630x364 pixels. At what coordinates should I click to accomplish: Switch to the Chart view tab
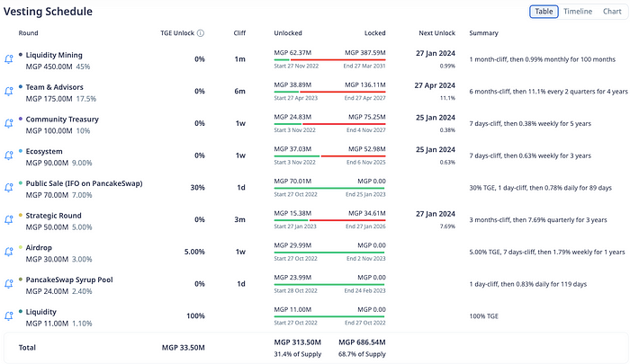611,12
